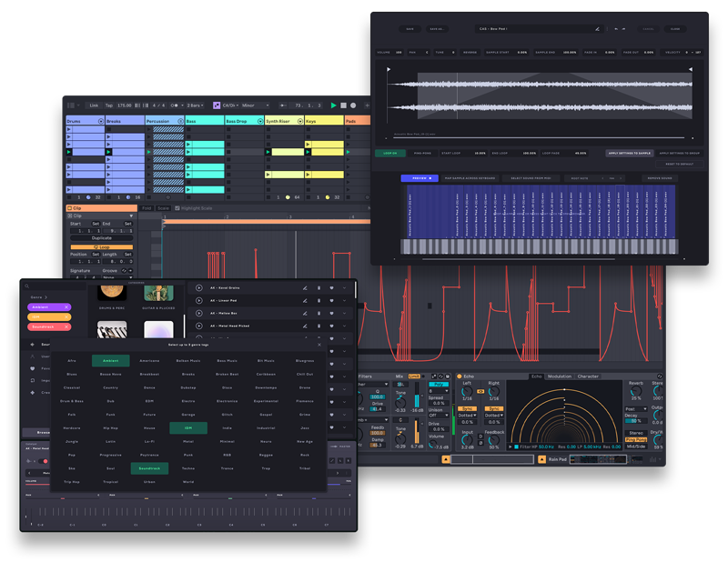Click the Stop button in transport bar
Image resolution: width=728 pixels, height=562 pixels.
343,105
